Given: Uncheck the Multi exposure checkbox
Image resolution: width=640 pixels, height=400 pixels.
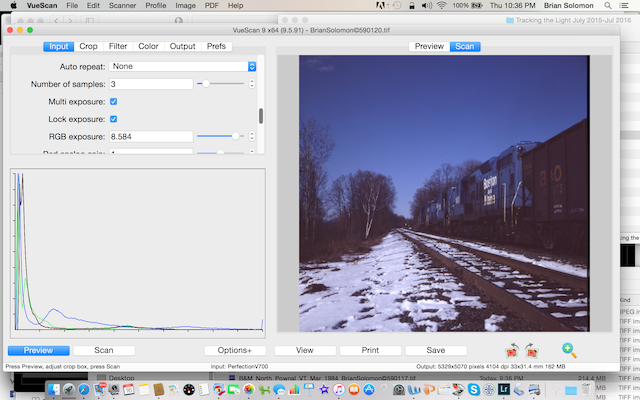Looking at the screenshot, I should pos(113,102).
